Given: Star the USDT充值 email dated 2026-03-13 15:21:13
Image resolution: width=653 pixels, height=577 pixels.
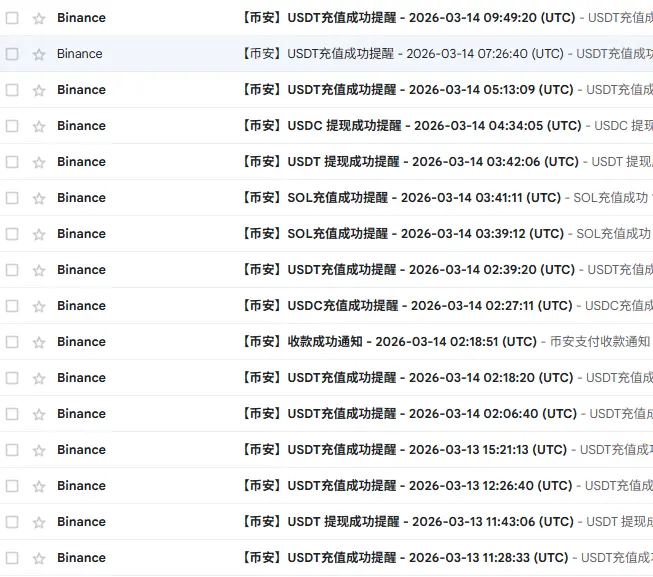Looking at the screenshot, I should [39, 450].
